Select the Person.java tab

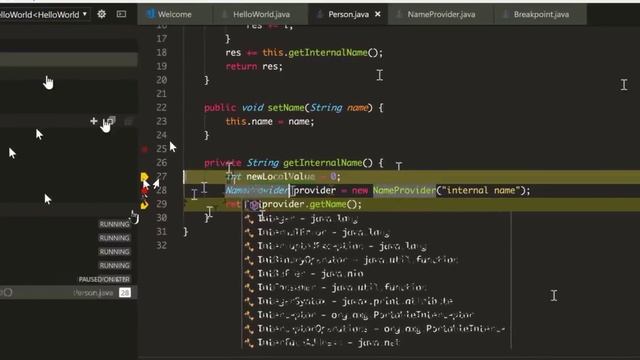click(348, 14)
